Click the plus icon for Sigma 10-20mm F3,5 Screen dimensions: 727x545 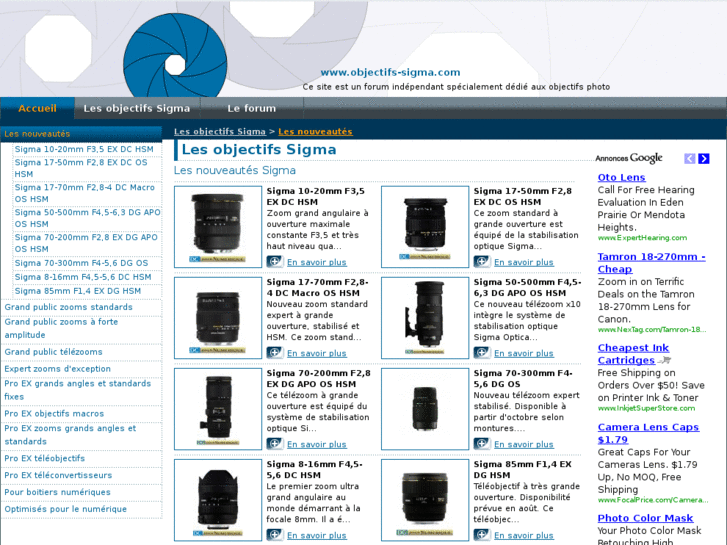tap(274, 262)
